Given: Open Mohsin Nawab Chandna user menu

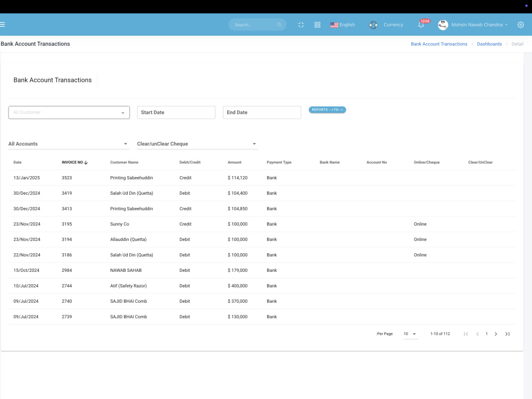Looking at the screenshot, I should pos(479,25).
